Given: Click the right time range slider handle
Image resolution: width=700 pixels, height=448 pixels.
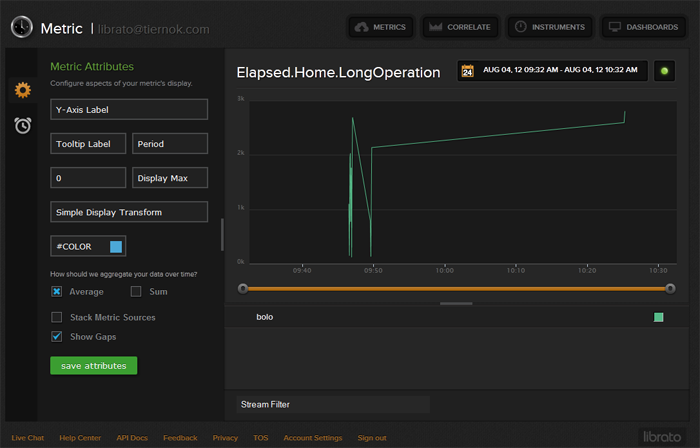Looking at the screenshot, I should (670, 289).
